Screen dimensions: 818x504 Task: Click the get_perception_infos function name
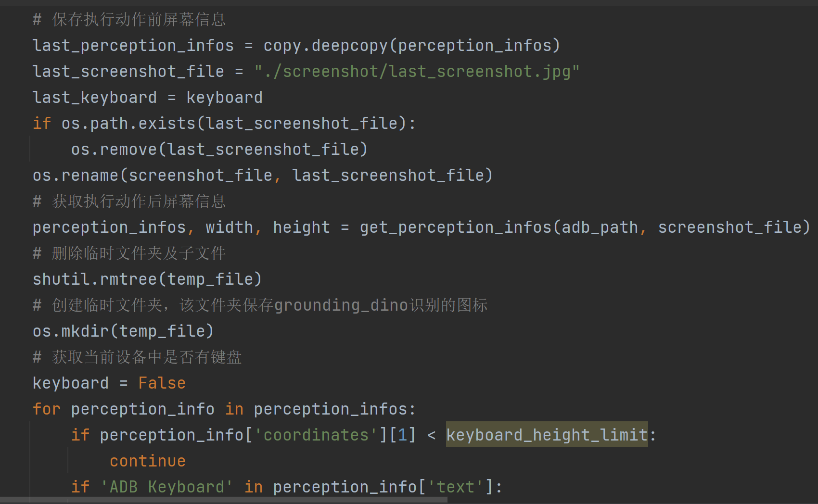[455, 227]
